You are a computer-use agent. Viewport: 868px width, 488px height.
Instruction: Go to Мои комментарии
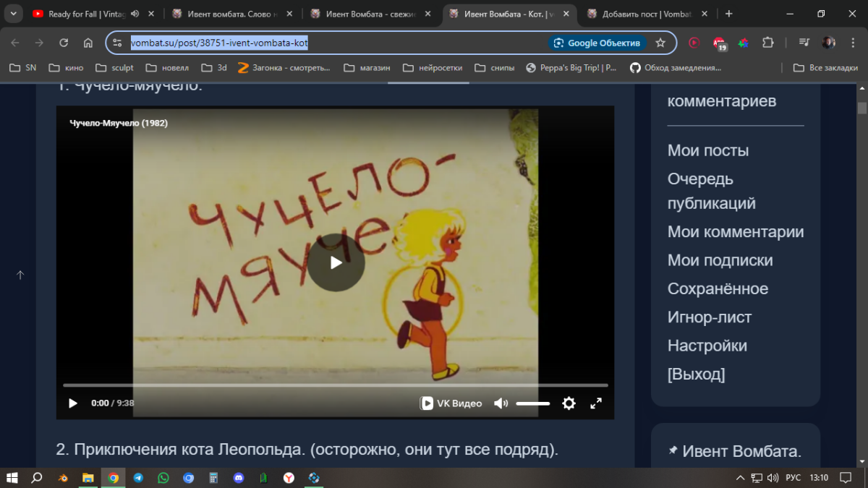(736, 232)
